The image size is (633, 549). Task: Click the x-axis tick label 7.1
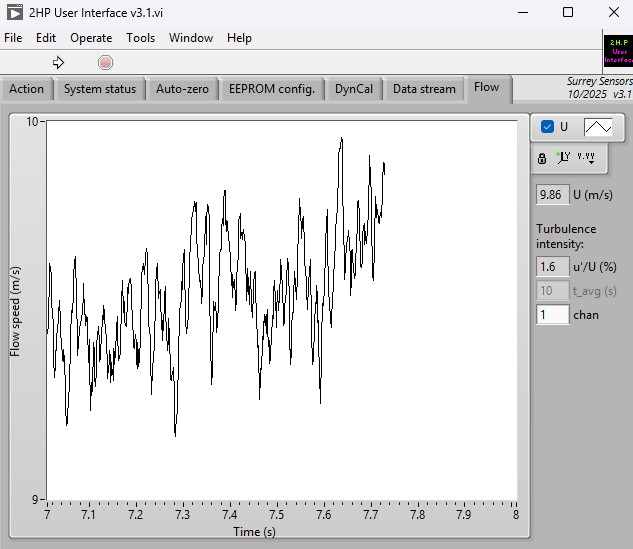(x=88, y=515)
